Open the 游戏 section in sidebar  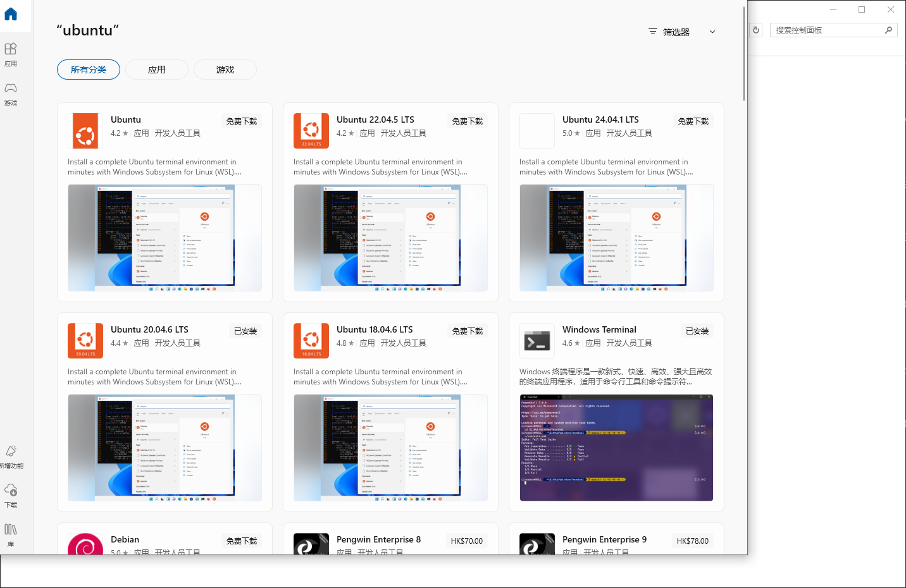point(11,94)
